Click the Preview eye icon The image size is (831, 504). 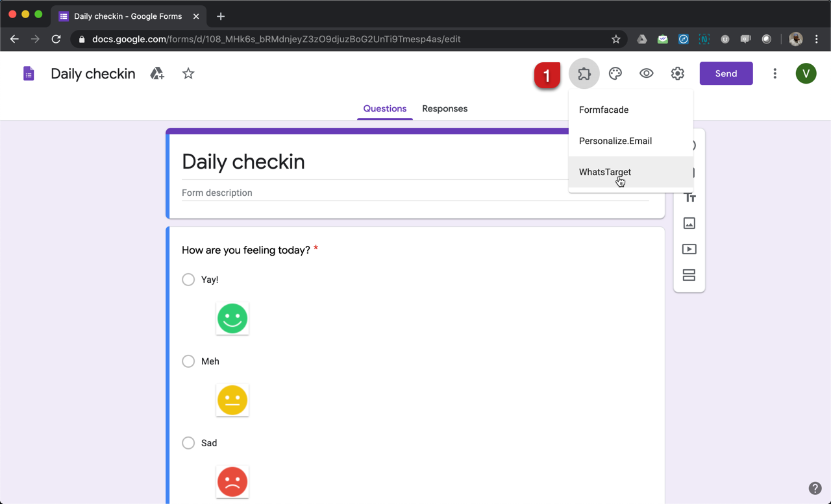click(646, 74)
